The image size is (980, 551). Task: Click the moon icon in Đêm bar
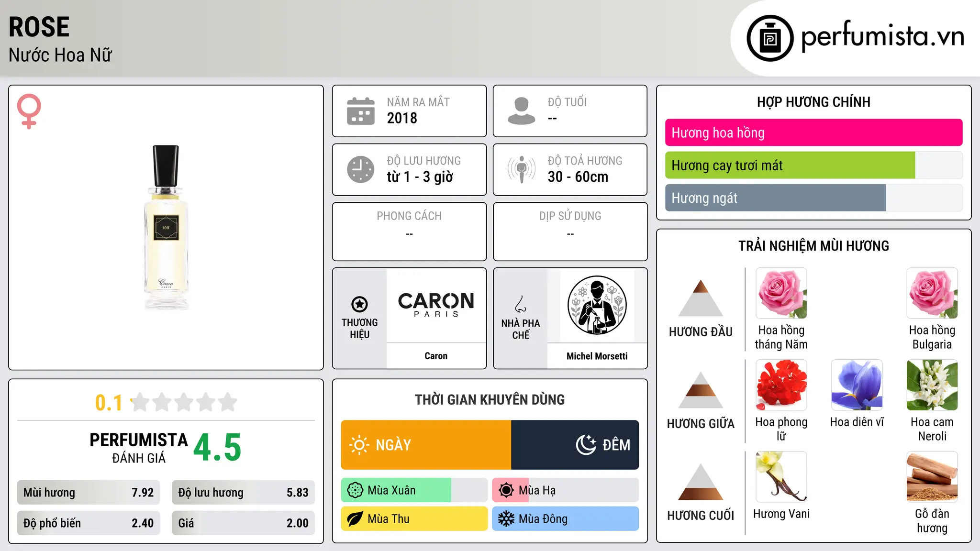(x=586, y=445)
